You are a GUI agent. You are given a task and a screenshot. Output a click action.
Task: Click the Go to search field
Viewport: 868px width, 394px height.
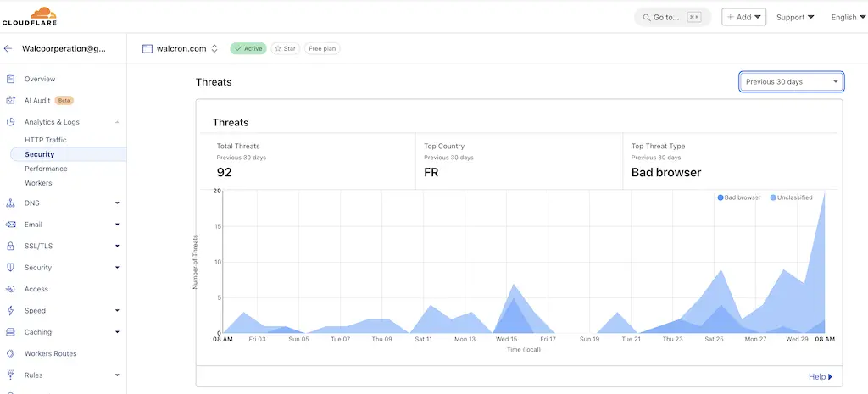tap(672, 17)
